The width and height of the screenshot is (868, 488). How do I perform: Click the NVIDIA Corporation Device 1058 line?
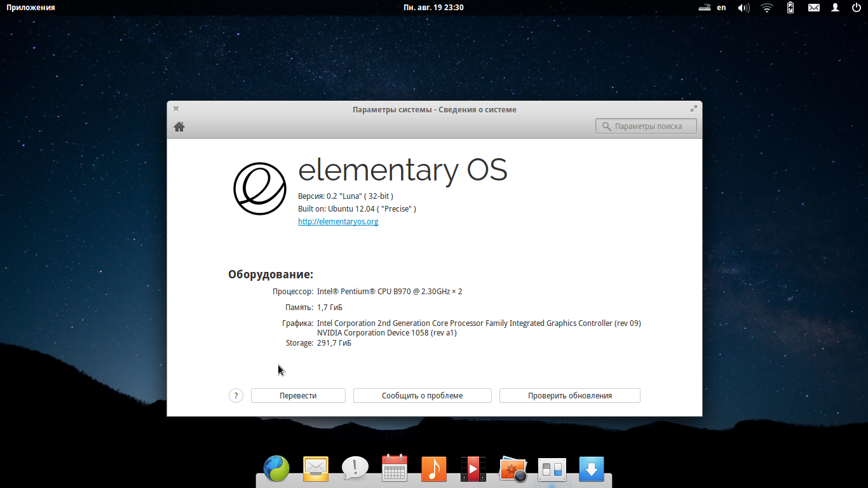387,333
